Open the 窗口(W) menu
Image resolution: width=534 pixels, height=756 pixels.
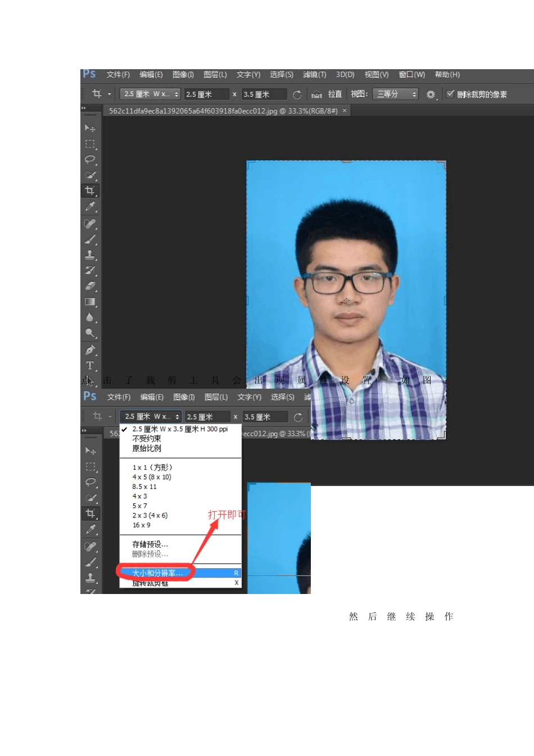pos(411,75)
